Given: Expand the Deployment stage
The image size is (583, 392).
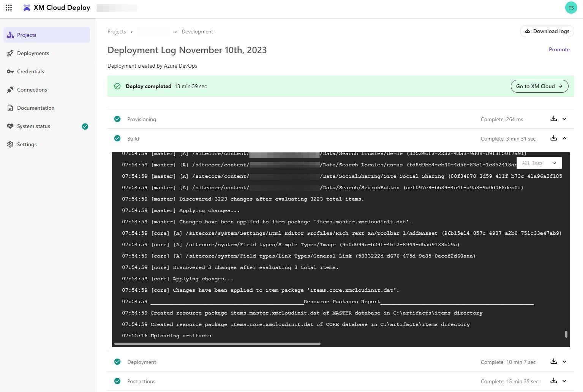Looking at the screenshot, I should [x=564, y=362].
